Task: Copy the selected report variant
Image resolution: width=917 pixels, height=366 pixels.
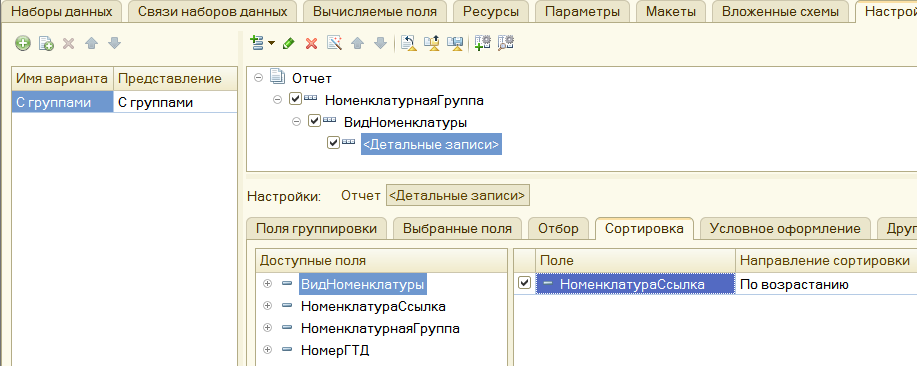Action: pos(46,43)
